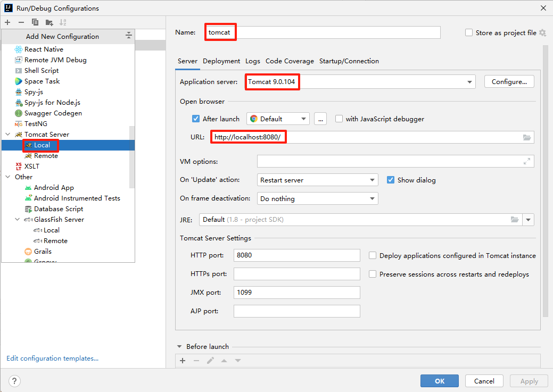
Task: Click the expand icon in VM options field
Action: tap(526, 162)
